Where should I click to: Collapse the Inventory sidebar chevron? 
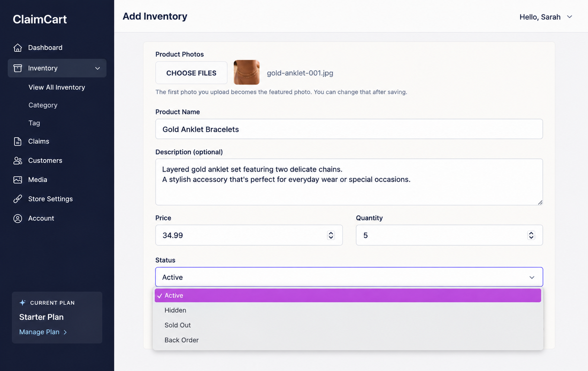pos(98,68)
